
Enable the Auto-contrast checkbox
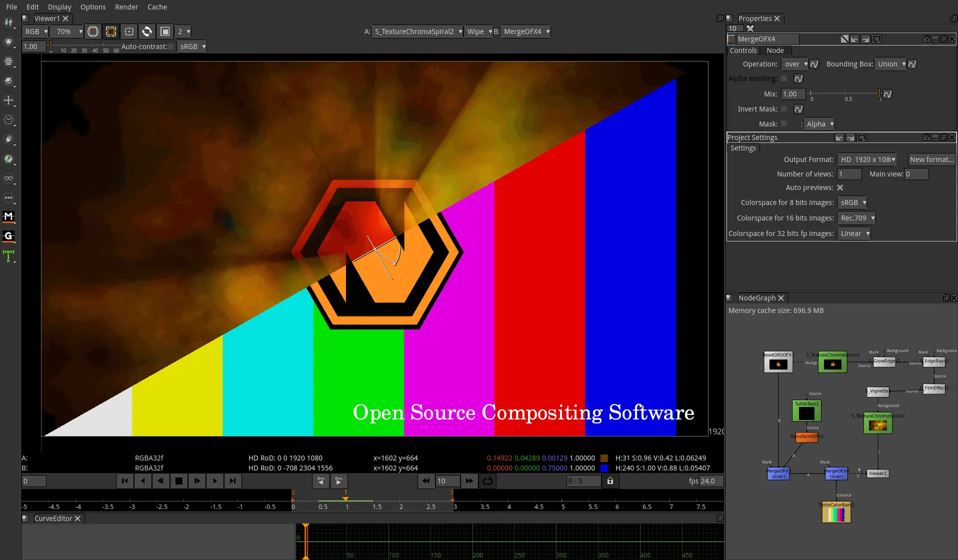(x=171, y=46)
